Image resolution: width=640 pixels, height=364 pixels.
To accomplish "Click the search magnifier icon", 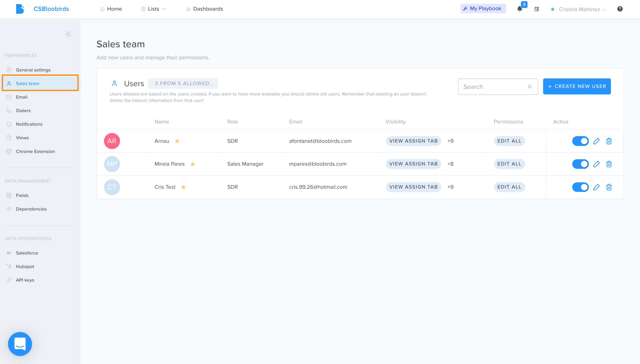I will click(530, 87).
